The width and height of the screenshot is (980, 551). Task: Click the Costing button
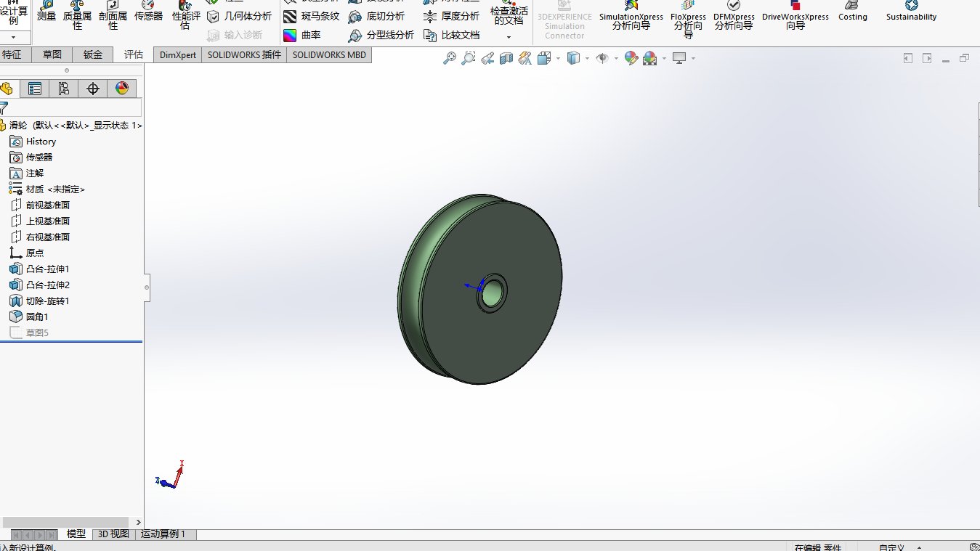click(x=853, y=12)
